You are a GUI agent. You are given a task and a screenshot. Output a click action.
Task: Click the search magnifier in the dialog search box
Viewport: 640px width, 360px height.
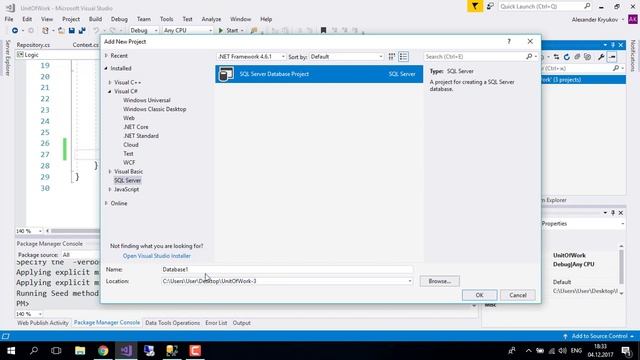(529, 57)
